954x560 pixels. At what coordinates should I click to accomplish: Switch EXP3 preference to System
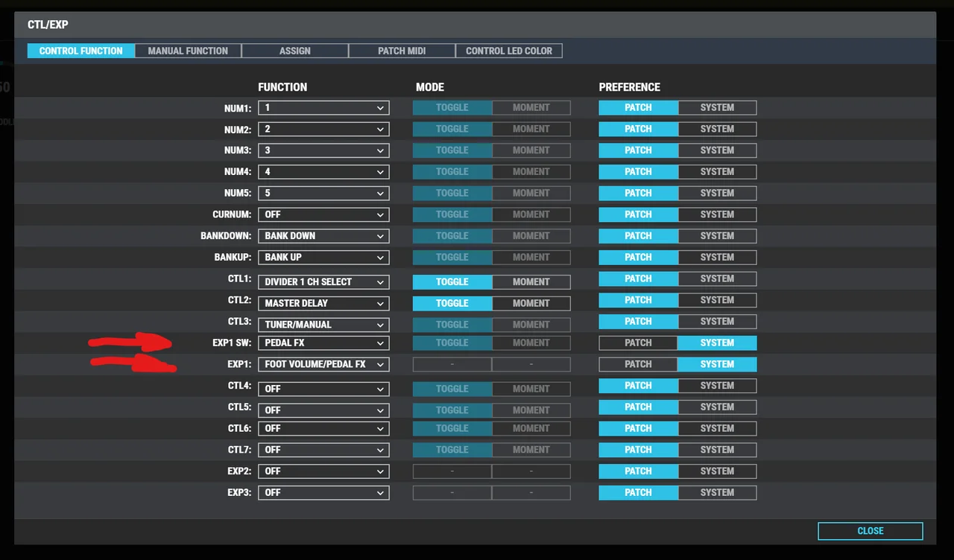(x=717, y=493)
